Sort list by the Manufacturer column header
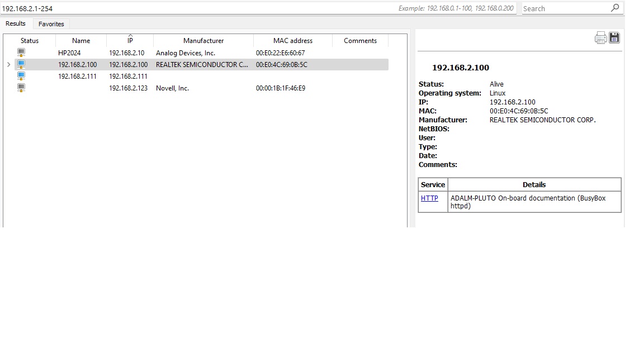This screenshot has height=362, width=644. [203, 41]
